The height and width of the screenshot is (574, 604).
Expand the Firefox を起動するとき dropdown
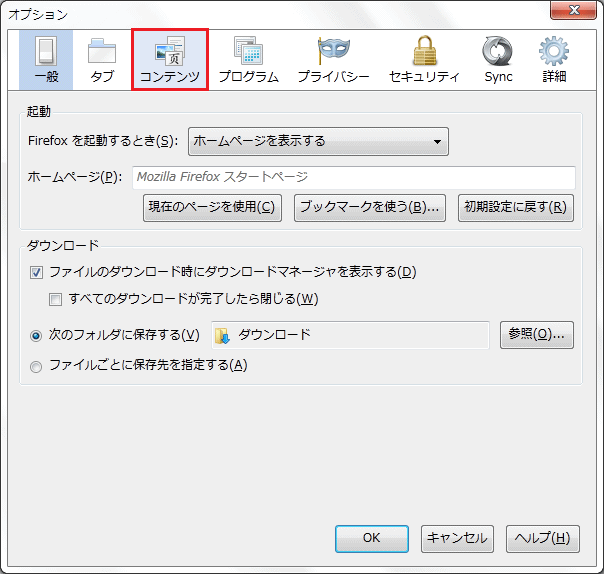tap(318, 141)
